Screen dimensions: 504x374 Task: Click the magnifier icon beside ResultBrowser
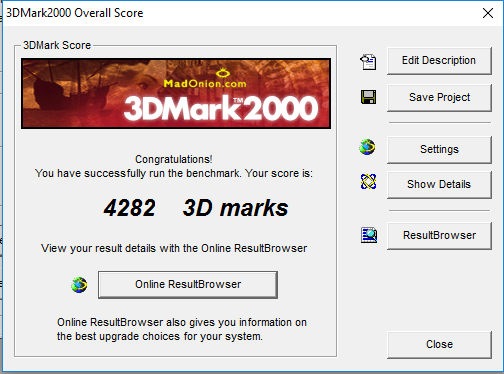pos(369,235)
